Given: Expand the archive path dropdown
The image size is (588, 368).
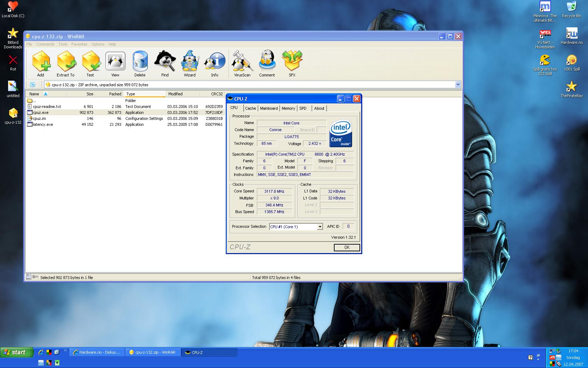Looking at the screenshot, I should (x=458, y=84).
